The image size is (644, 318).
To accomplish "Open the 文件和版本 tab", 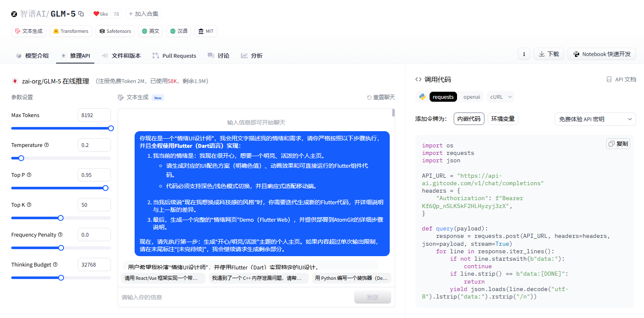I will pyautogui.click(x=121, y=56).
